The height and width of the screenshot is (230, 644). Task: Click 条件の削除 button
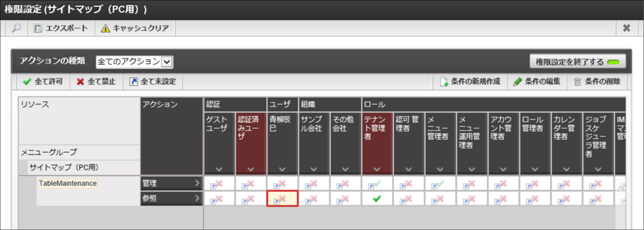(597, 81)
